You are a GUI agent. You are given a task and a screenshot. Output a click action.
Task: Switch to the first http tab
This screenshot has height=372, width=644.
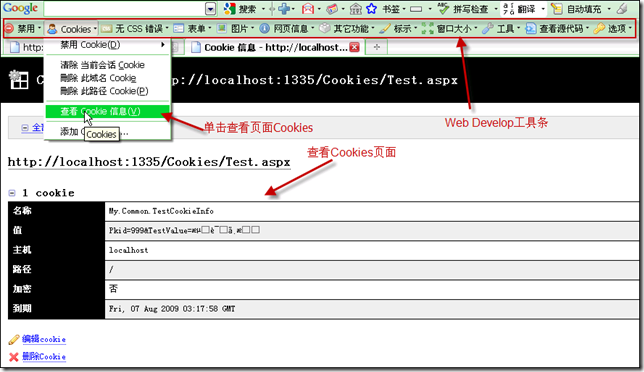click(26, 48)
